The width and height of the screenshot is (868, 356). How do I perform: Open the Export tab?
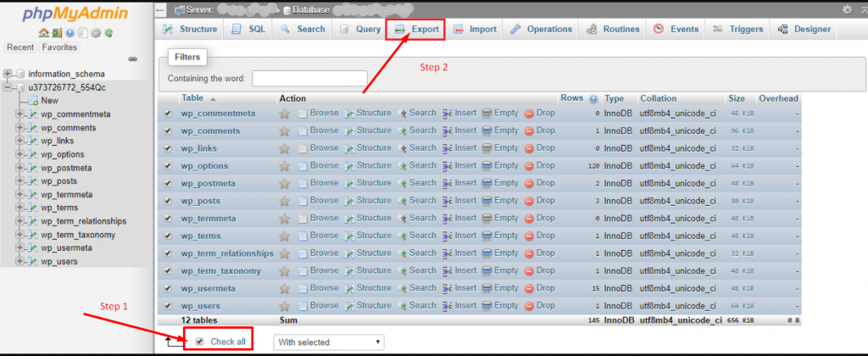(416, 30)
